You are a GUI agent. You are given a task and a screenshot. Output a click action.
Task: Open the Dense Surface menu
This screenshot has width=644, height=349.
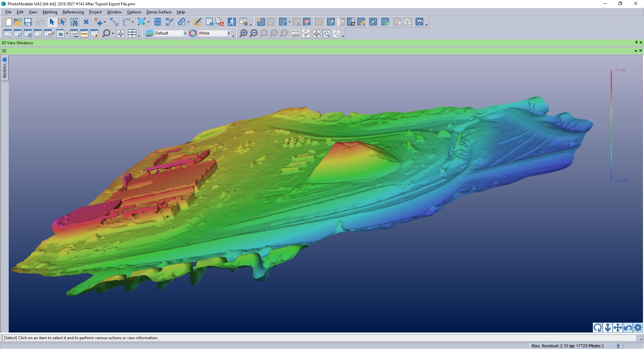click(159, 12)
